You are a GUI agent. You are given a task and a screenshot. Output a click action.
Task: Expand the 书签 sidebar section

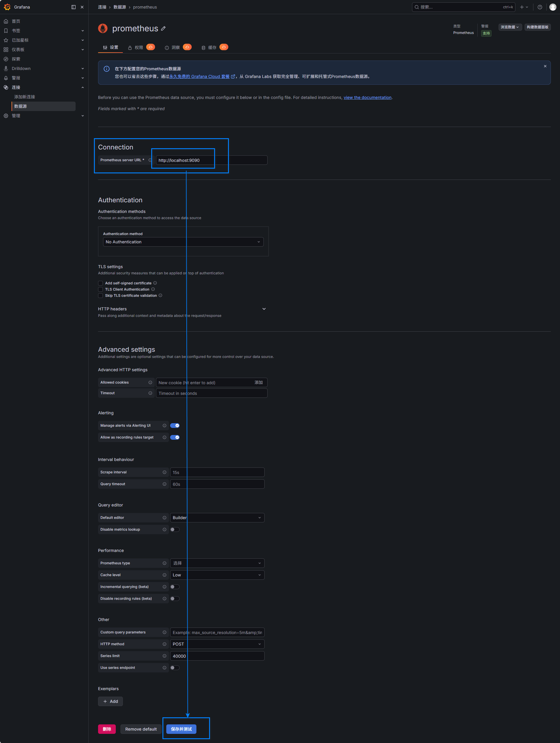(83, 31)
